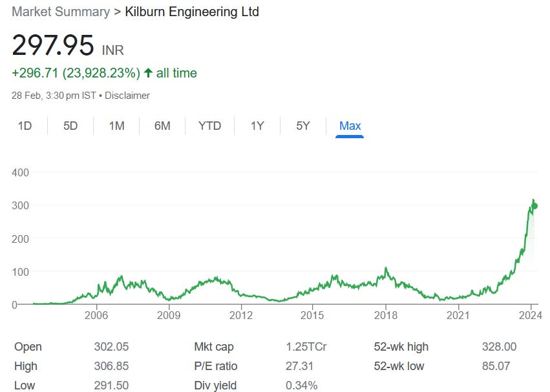Show YTD price chart
Viewport: 550px width, 392px height.
(209, 126)
